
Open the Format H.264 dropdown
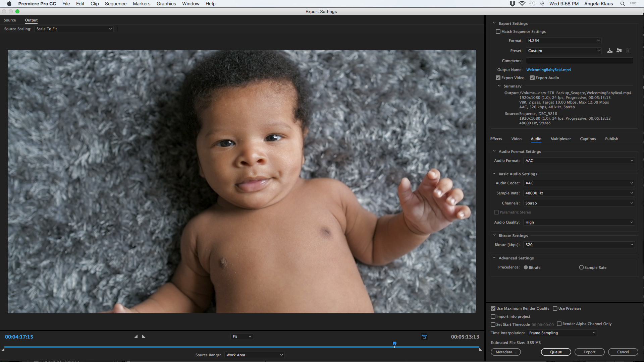click(563, 41)
